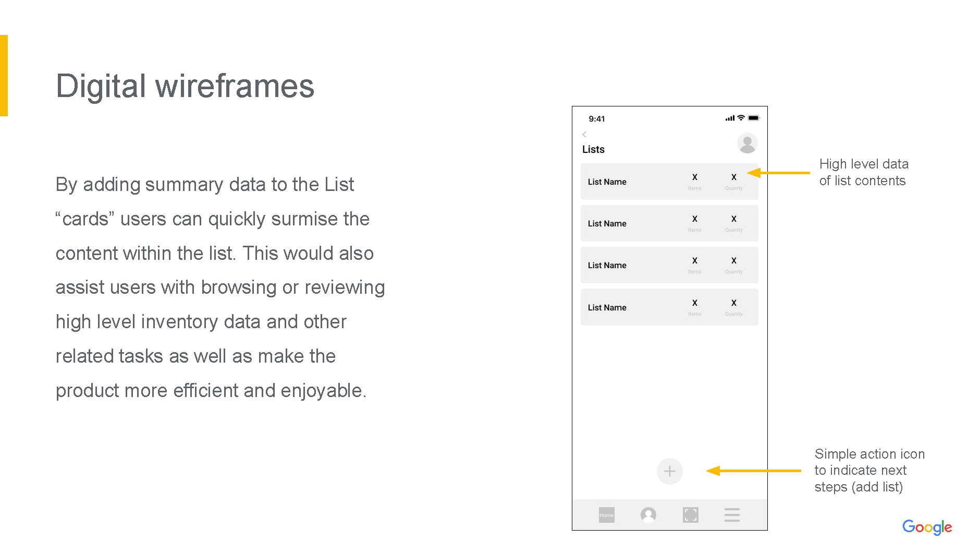Click the Google logo
Screen dimensions: 980x552
pyautogui.click(x=927, y=527)
